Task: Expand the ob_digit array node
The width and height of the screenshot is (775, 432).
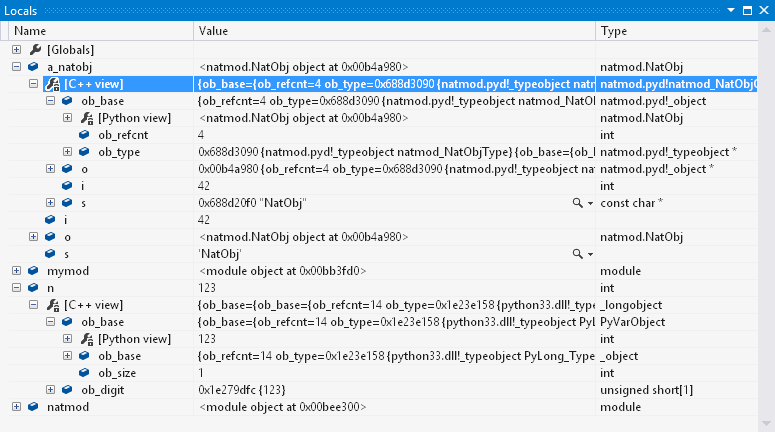Action: [50, 390]
